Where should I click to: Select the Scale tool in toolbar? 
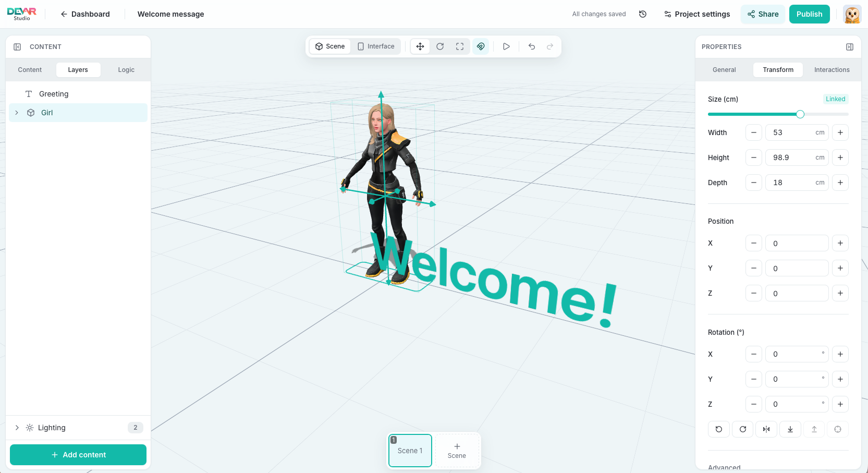tap(460, 46)
